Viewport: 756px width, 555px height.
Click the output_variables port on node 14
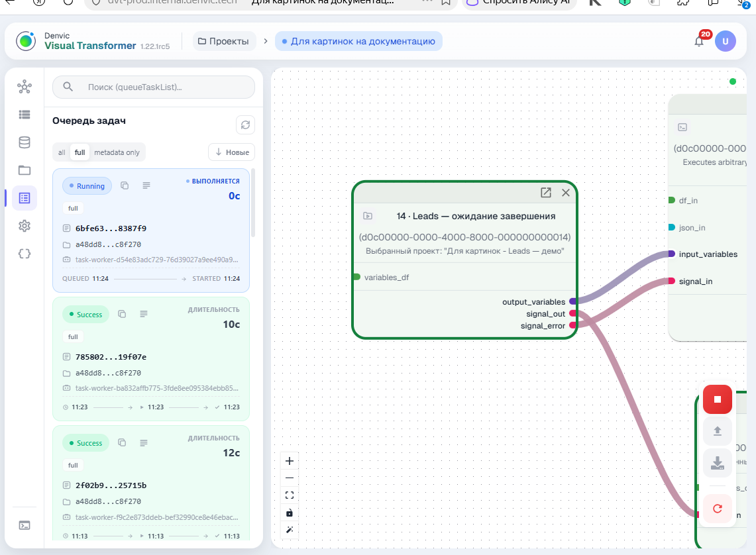click(572, 301)
